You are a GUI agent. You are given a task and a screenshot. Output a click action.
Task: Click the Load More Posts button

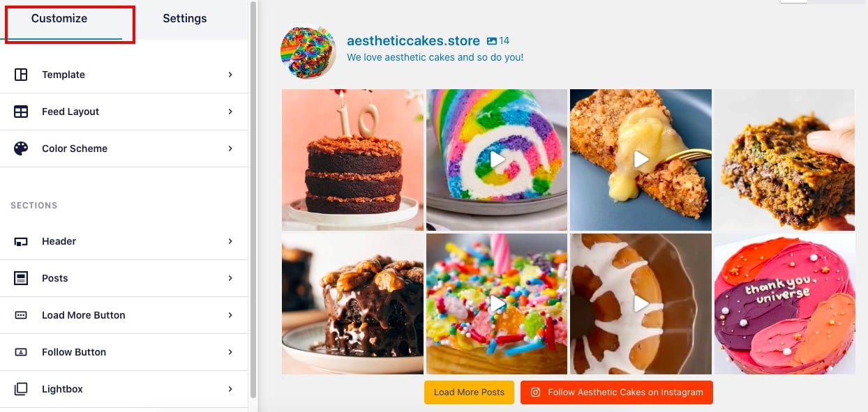tap(469, 392)
